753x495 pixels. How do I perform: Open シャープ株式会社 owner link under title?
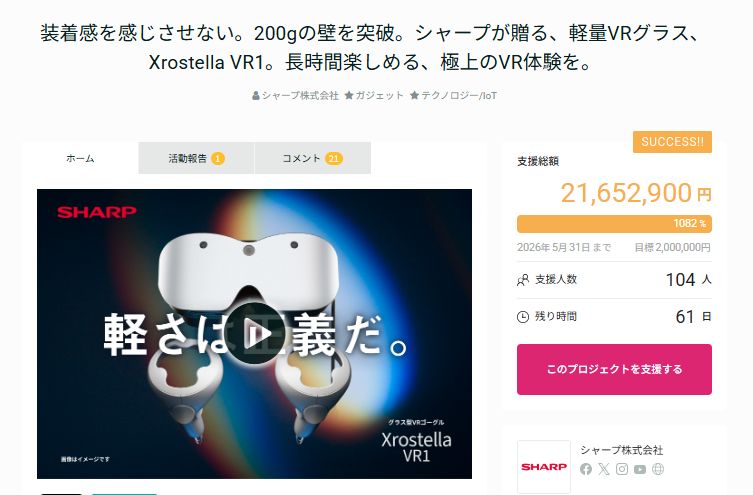295,96
